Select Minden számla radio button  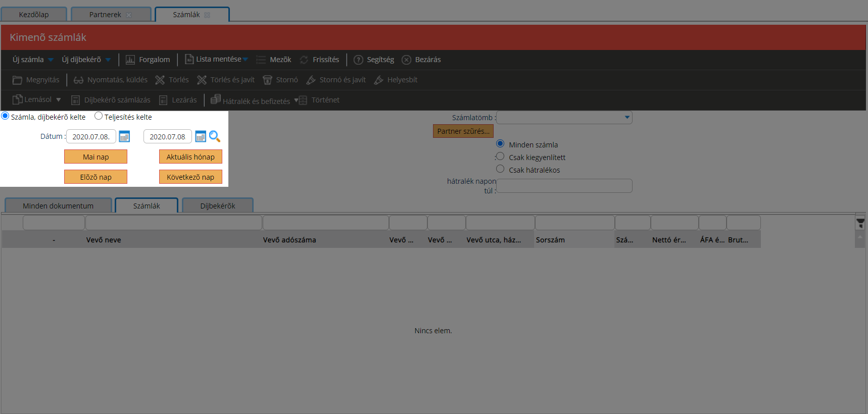[500, 143]
